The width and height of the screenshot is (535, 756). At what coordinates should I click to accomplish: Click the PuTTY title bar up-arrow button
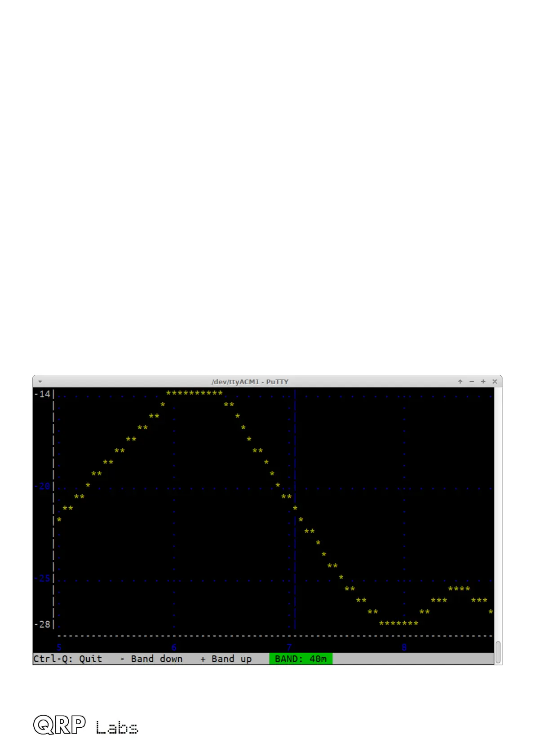(460, 382)
